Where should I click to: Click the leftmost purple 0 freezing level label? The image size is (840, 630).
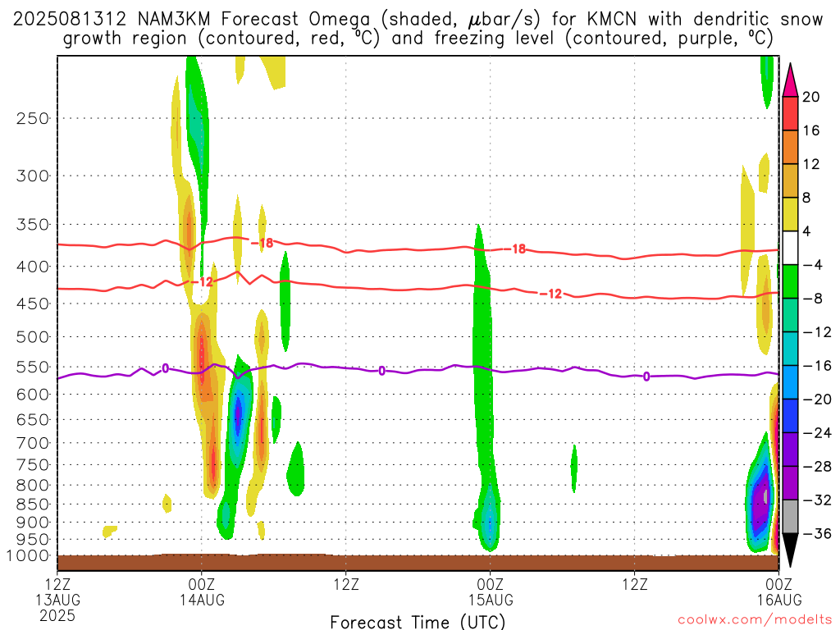tap(166, 368)
